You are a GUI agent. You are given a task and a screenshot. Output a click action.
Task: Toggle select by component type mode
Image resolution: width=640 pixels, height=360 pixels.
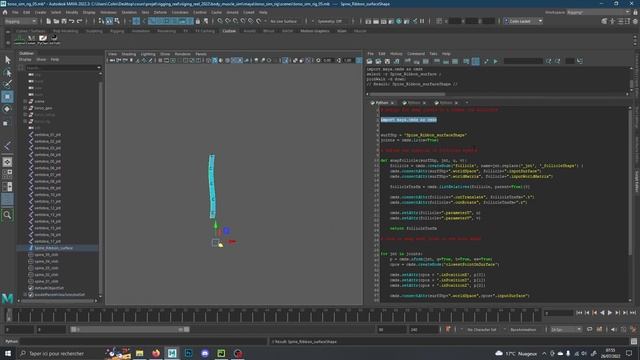(117, 21)
